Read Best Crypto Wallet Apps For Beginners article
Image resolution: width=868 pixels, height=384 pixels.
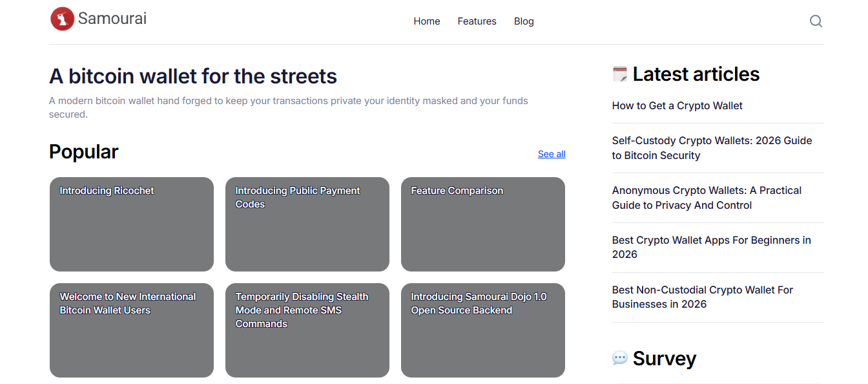711,247
